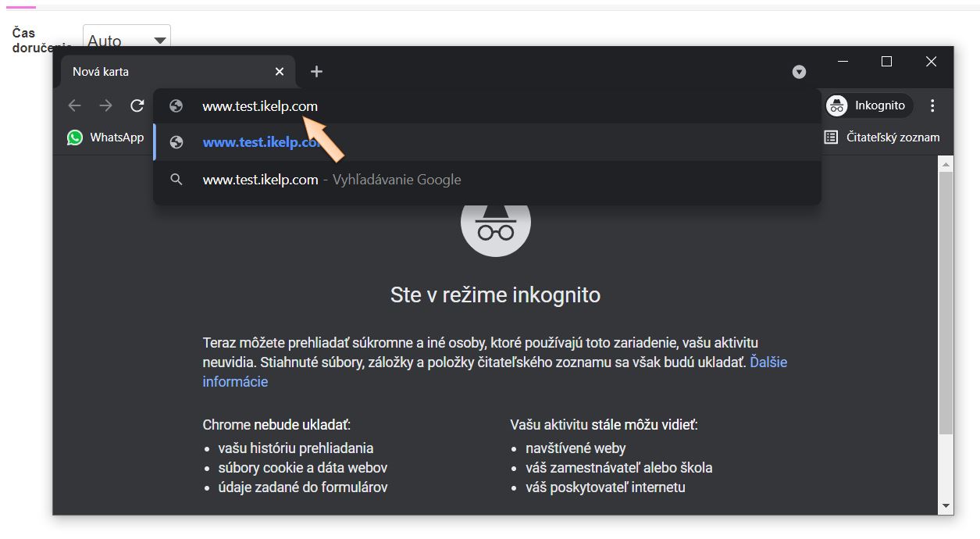This screenshot has width=980, height=539.
Task: Open the Auto delivery time dropdown
Action: pos(126,40)
